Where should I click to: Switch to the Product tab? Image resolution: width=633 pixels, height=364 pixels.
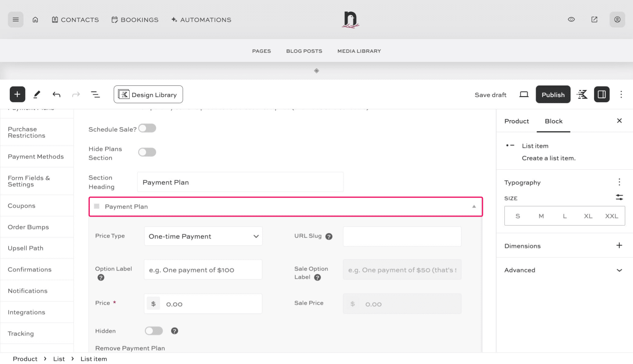(x=516, y=121)
